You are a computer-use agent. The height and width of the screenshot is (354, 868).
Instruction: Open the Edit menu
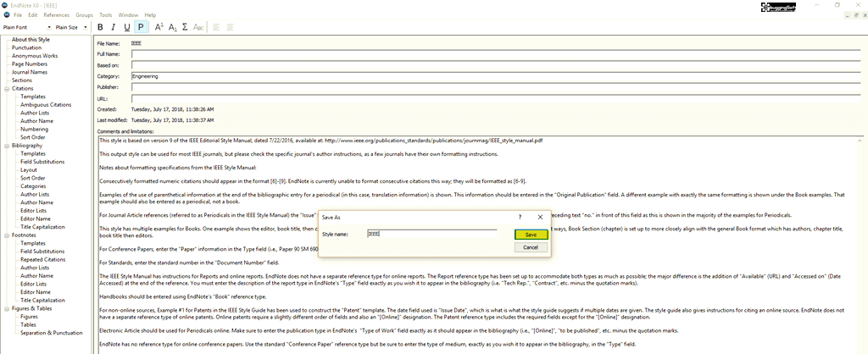[x=33, y=15]
